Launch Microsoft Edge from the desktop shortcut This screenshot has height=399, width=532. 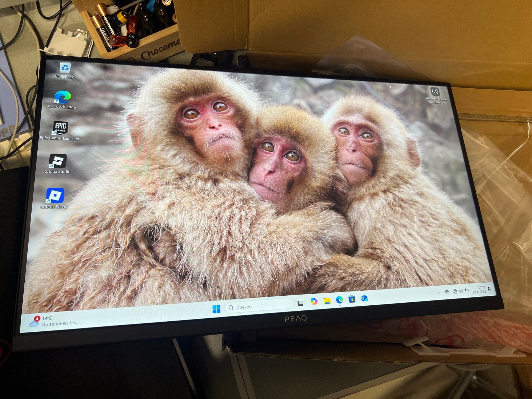point(63,98)
